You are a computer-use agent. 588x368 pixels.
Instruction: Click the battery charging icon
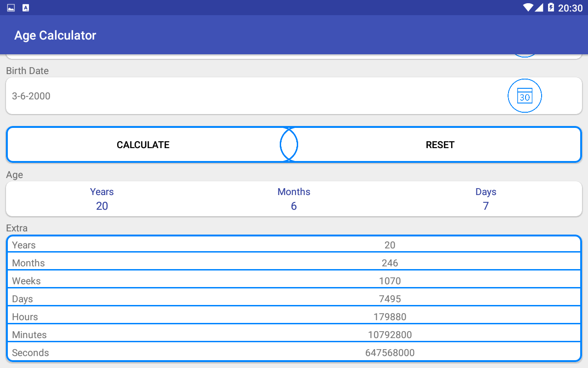551,7
